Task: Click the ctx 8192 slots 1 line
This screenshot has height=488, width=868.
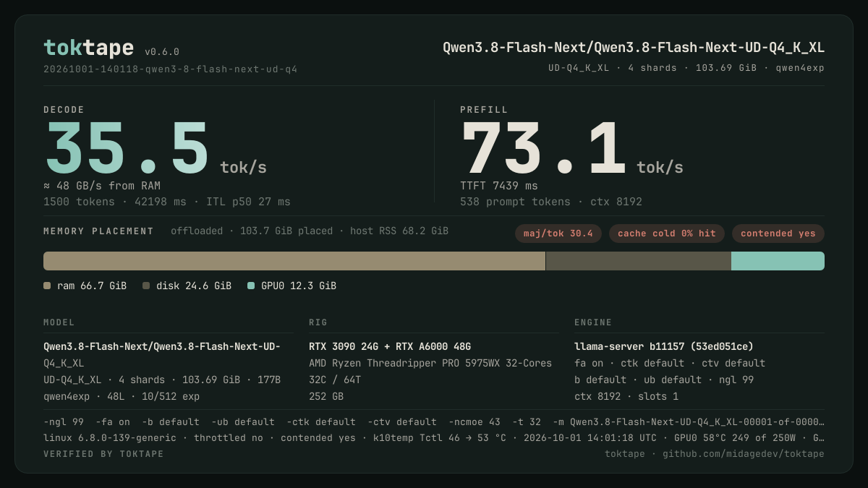Action: pyautogui.click(x=626, y=396)
